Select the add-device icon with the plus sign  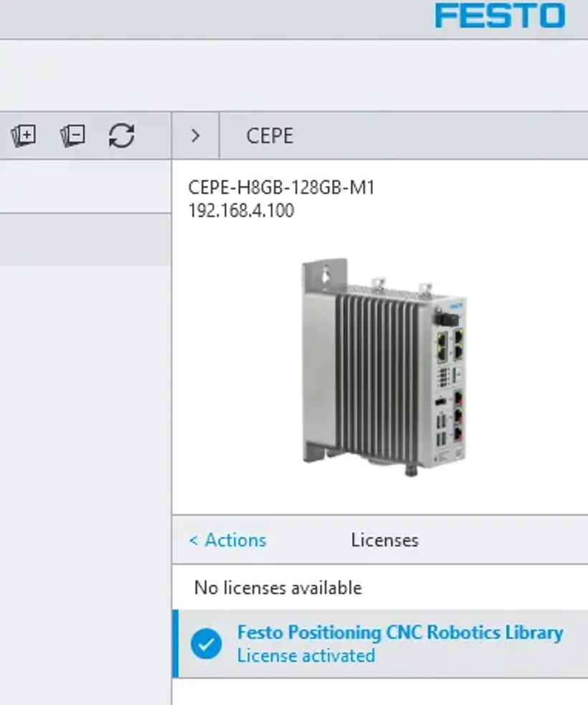25,136
